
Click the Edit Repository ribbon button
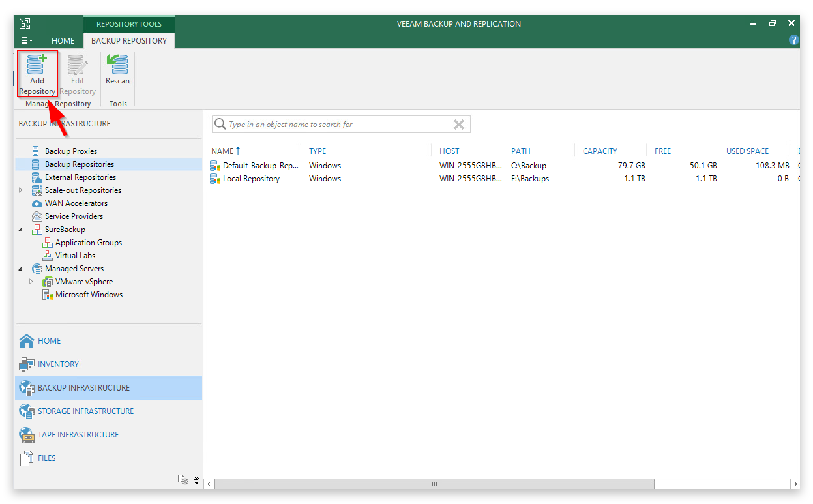coord(78,74)
